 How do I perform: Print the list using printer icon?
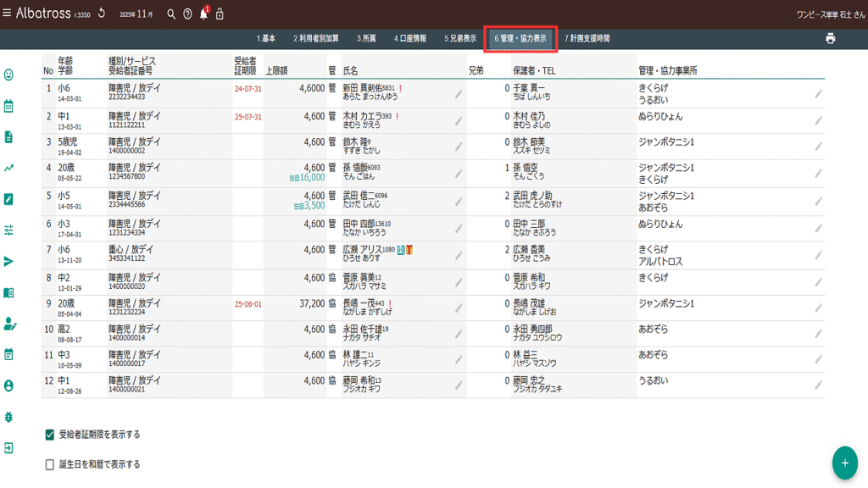pyautogui.click(x=830, y=38)
